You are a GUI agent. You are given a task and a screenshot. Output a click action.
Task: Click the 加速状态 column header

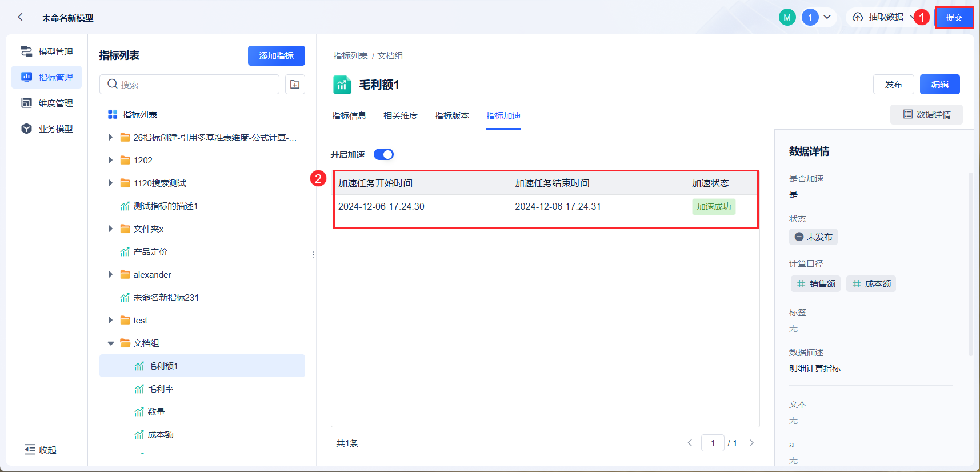pyautogui.click(x=710, y=183)
